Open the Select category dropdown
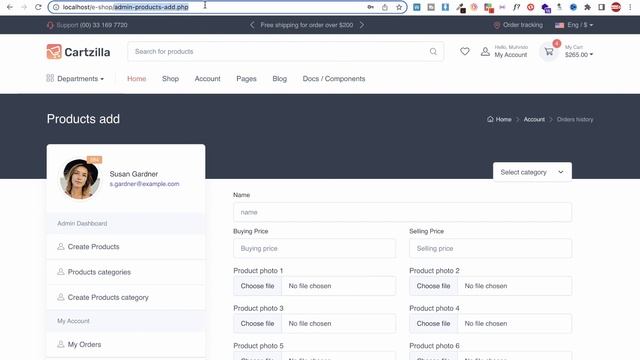 [x=532, y=172]
